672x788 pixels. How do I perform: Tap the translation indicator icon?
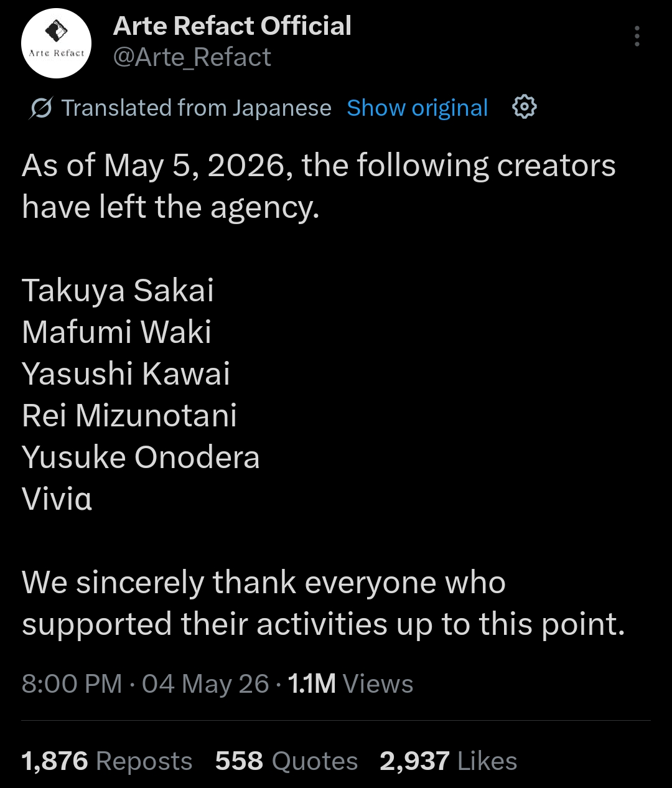pyautogui.click(x=41, y=108)
